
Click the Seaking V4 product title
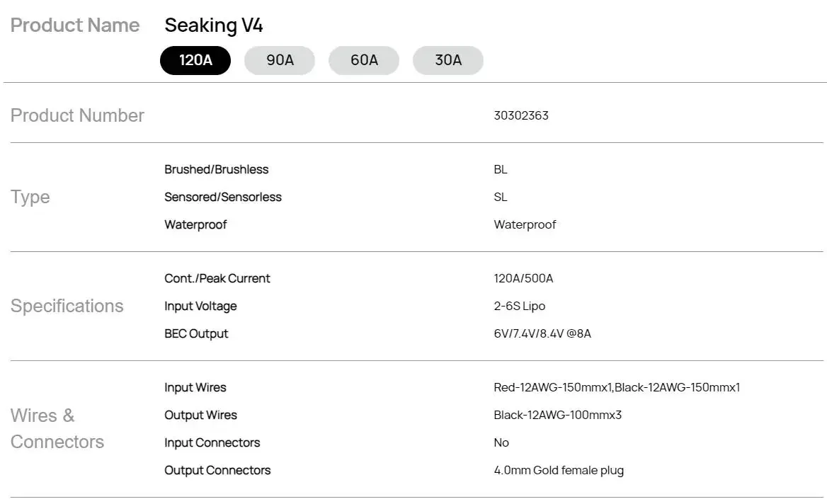pyautogui.click(x=214, y=25)
